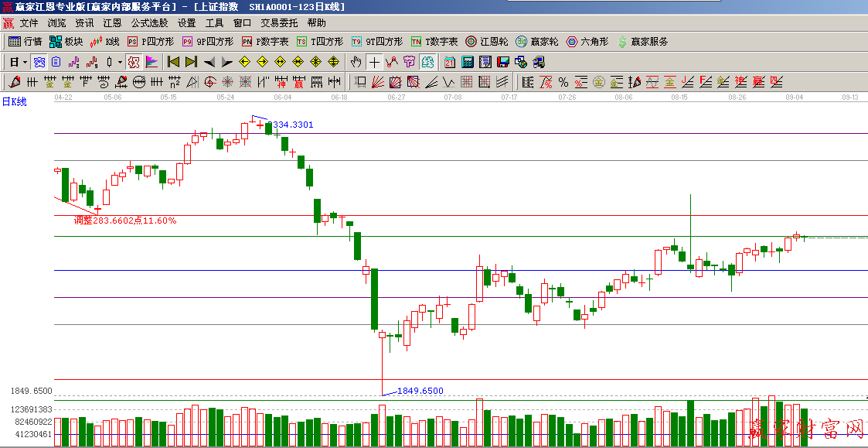868x448 pixels.
Task: Click the 日K线 chart label
Action: pyautogui.click(x=14, y=101)
